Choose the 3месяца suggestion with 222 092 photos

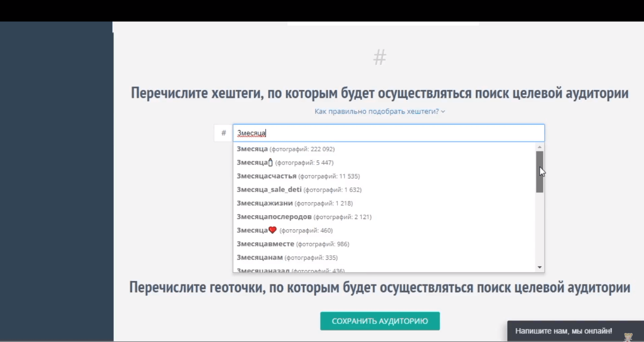286,149
